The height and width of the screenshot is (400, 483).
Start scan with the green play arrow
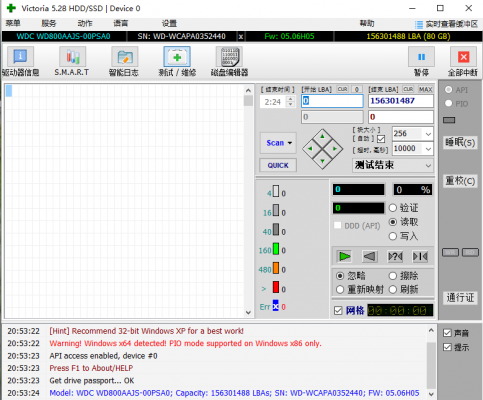[x=344, y=256]
